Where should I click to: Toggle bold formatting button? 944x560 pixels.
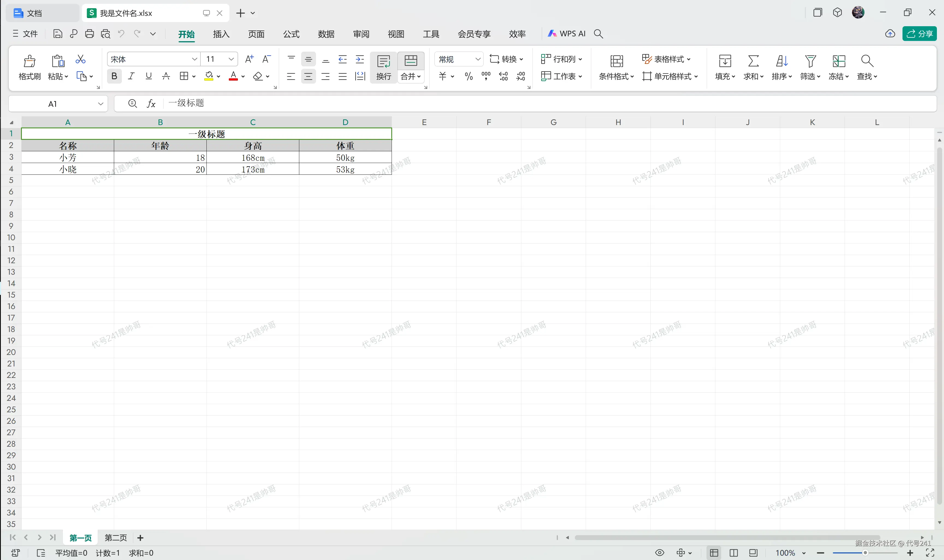click(x=114, y=76)
